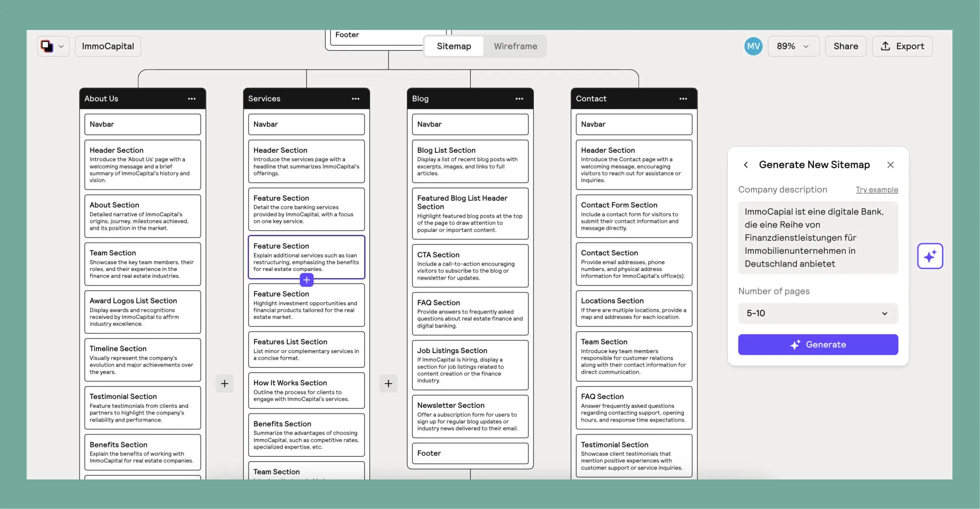Open the Blog card options menu
The width and height of the screenshot is (980, 509).
(519, 99)
